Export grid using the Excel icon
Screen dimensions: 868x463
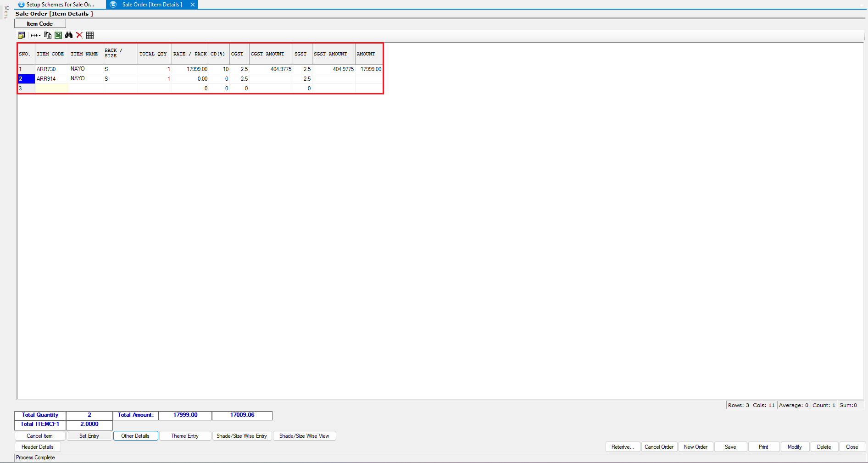pyautogui.click(x=58, y=35)
